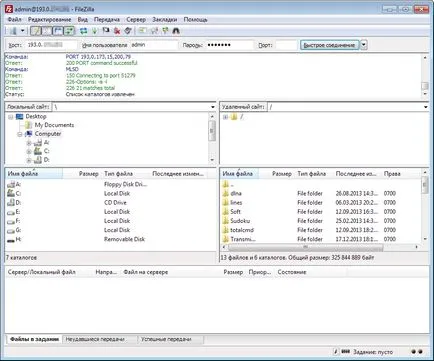
Task: Select the Soft folder on the remote site
Action: click(x=321, y=212)
